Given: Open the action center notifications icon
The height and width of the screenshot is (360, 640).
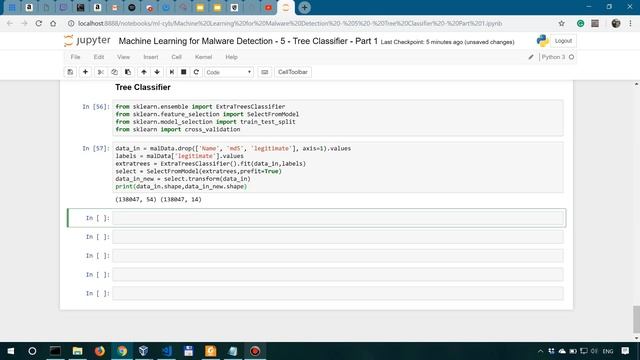Looking at the screenshot, I should [x=625, y=351].
